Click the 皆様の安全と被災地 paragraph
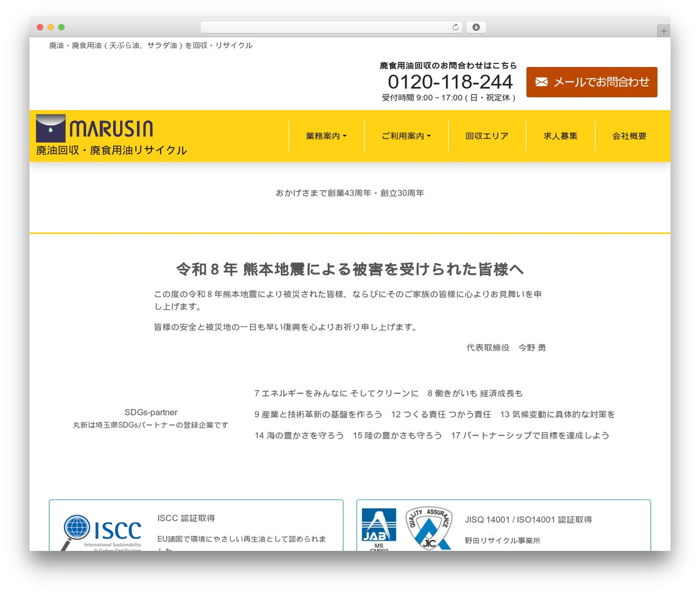Screen dimensions: 700x593 [287, 327]
